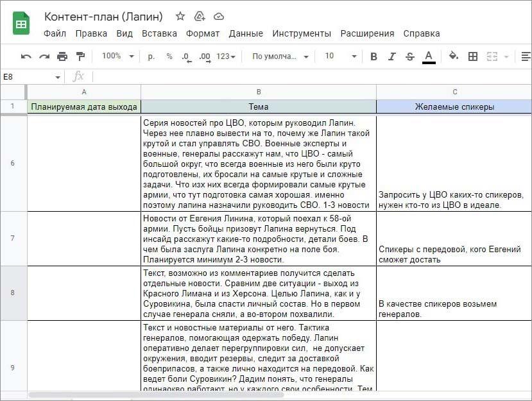Toggle Bold formatting
Viewport: 532px width, 401px height.
point(374,56)
